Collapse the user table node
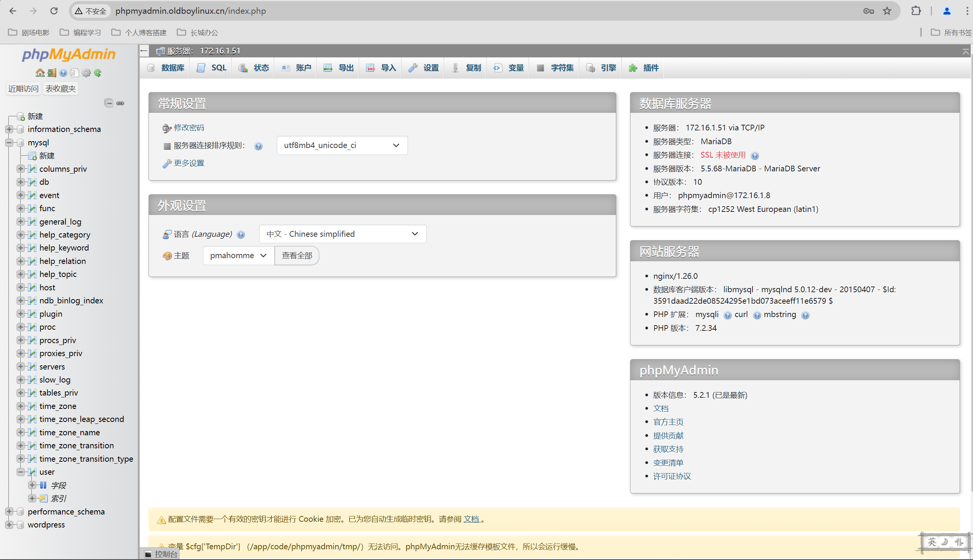 point(21,472)
